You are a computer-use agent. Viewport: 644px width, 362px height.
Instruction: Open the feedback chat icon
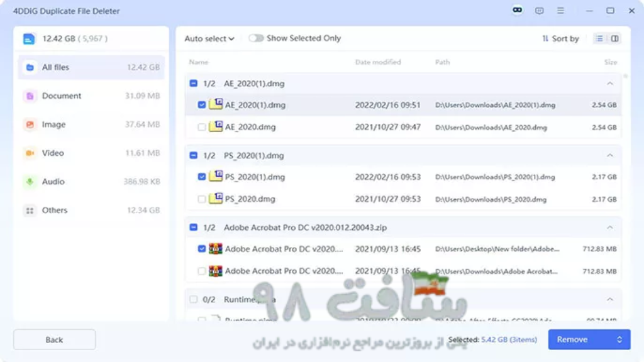point(539,11)
